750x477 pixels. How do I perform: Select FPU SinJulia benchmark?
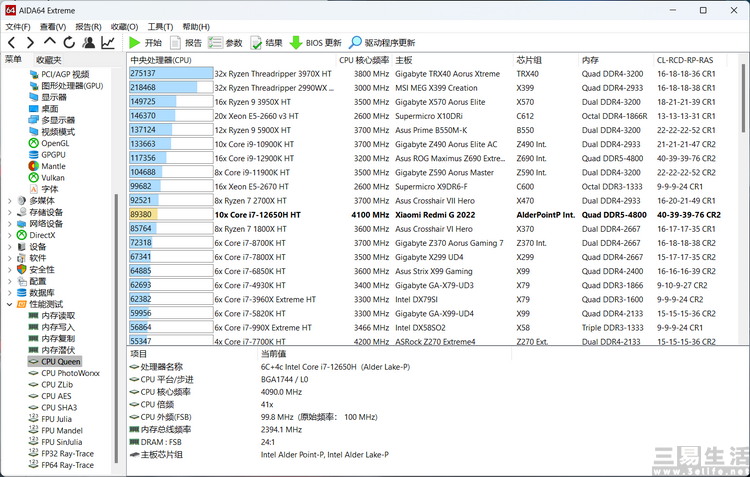[55, 442]
